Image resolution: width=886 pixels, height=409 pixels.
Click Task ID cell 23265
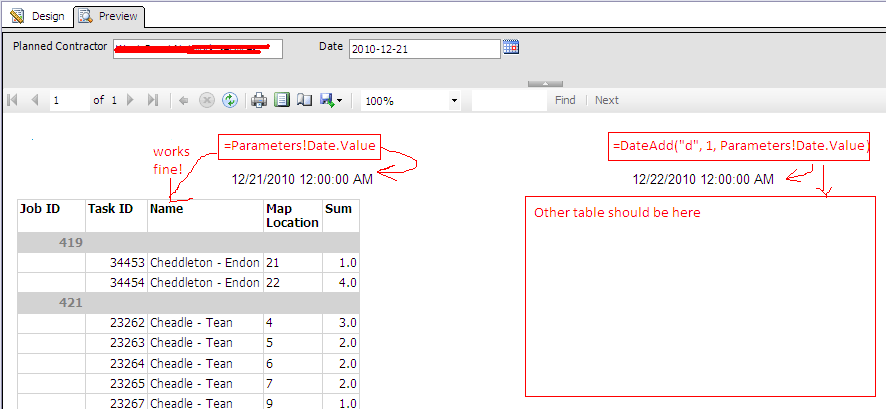[116, 384]
